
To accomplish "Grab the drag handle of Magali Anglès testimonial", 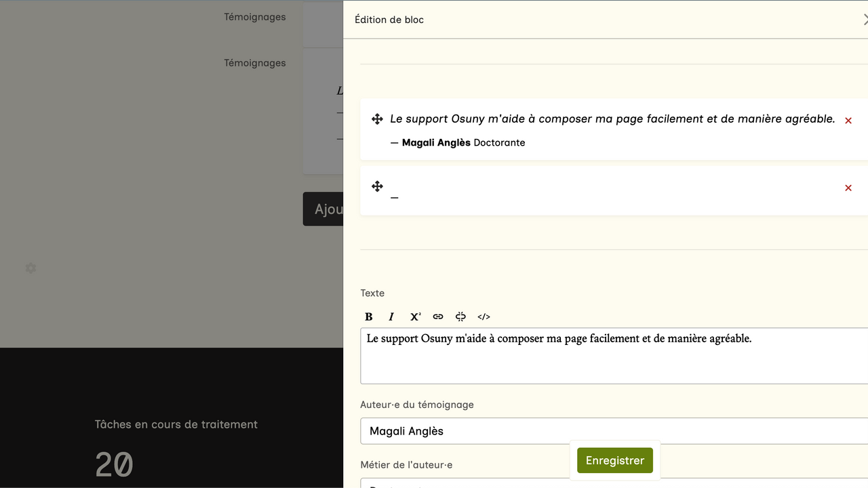I will click(x=378, y=119).
